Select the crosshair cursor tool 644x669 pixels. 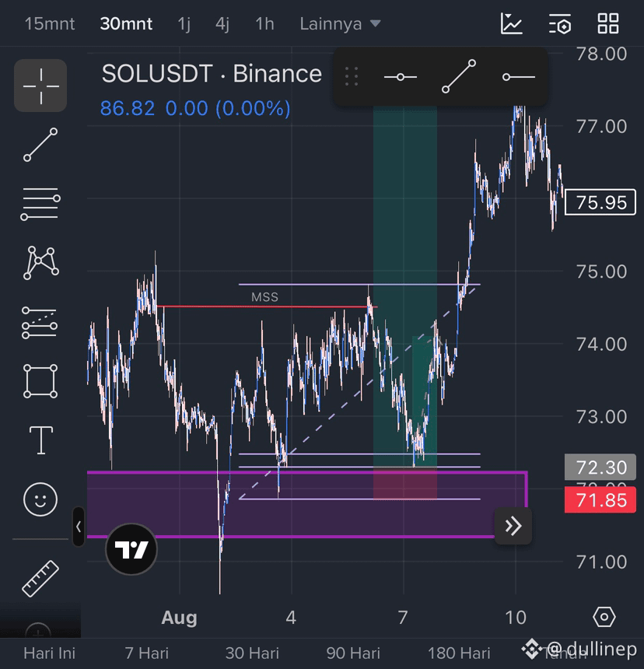click(40, 86)
